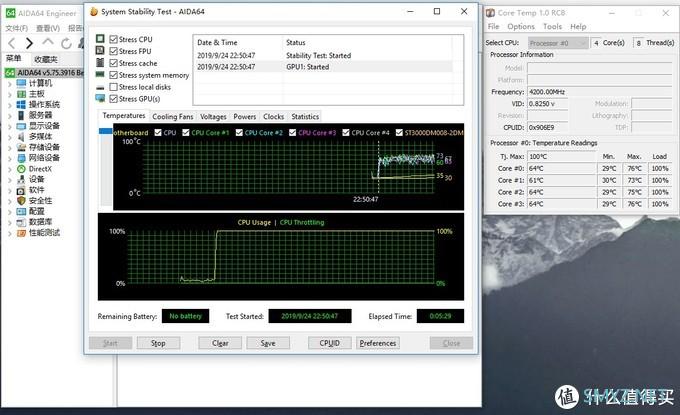Toggle the Stress cache checkbox
680x415 pixels.
coord(114,63)
